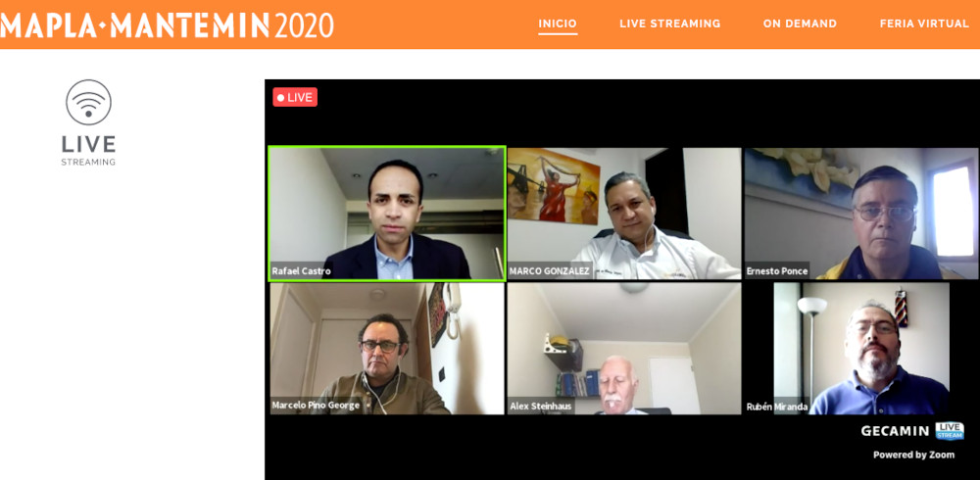980x480 pixels.
Task: Select Marcelo Pino George's video tile
Action: (387, 348)
